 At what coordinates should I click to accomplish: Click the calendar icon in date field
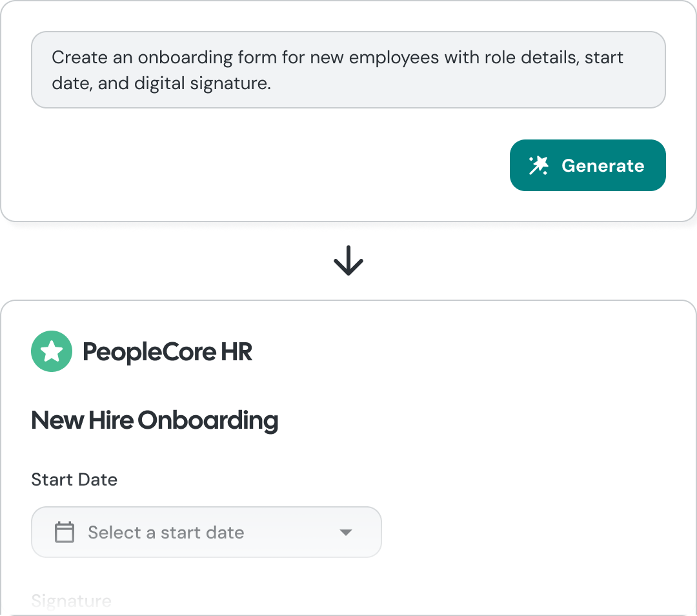pyautogui.click(x=65, y=533)
